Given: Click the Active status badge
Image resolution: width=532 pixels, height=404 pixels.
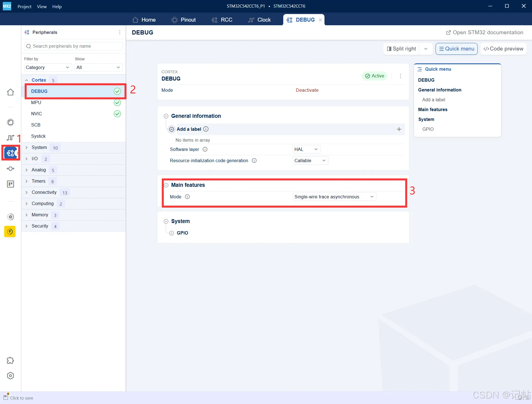Looking at the screenshot, I should pos(375,76).
